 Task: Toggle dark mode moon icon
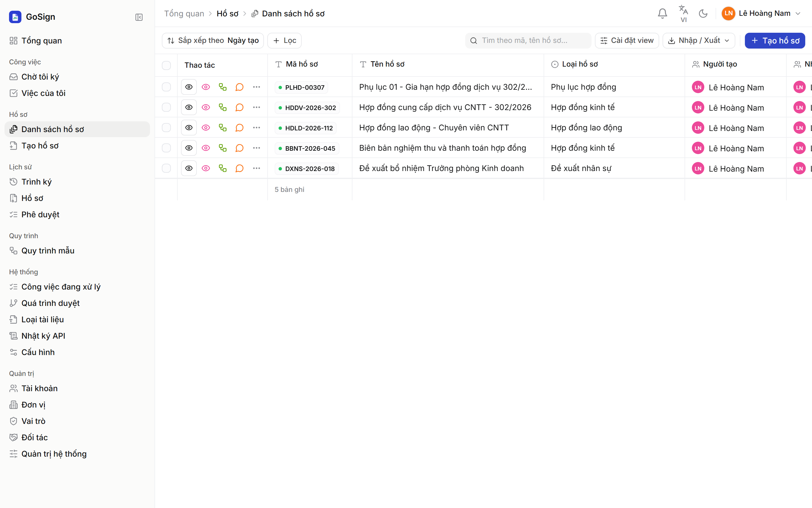(x=703, y=14)
